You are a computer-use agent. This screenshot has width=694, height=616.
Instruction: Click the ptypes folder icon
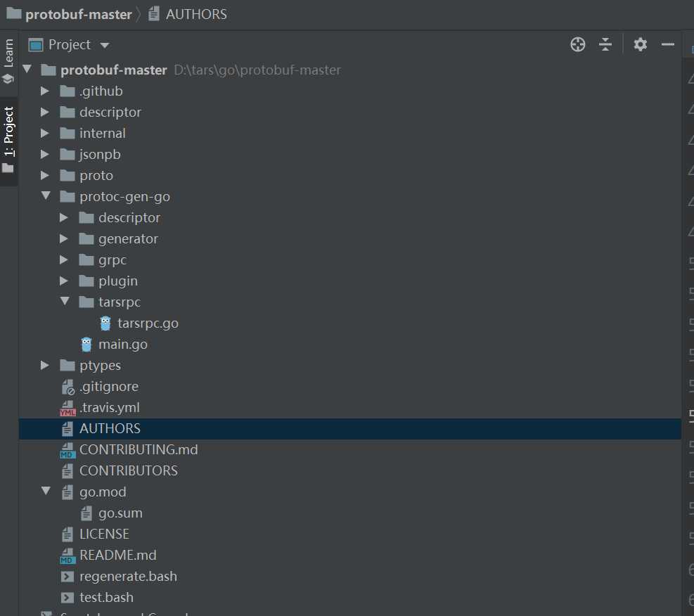coord(68,366)
